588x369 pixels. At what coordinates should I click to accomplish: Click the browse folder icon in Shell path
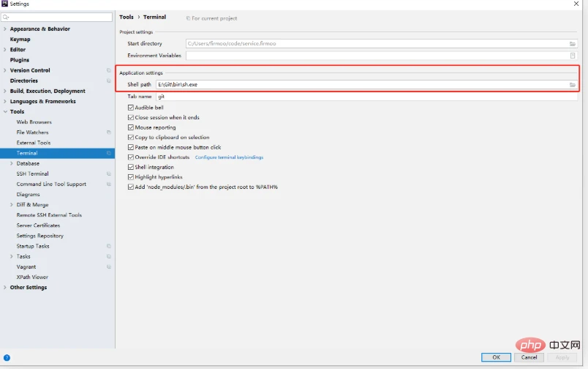[x=573, y=85]
